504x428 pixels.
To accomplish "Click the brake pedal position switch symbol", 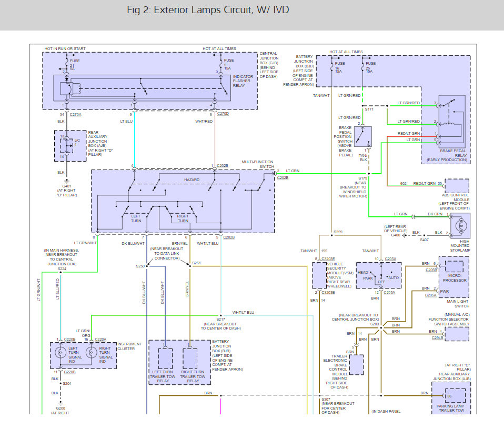I will point(363,137).
